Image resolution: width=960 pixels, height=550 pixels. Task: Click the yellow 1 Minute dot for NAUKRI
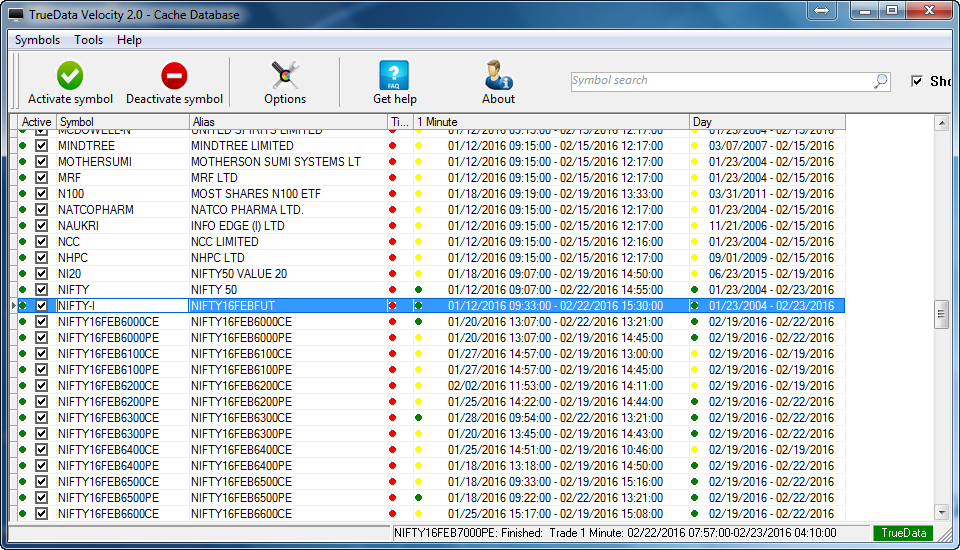pos(419,225)
